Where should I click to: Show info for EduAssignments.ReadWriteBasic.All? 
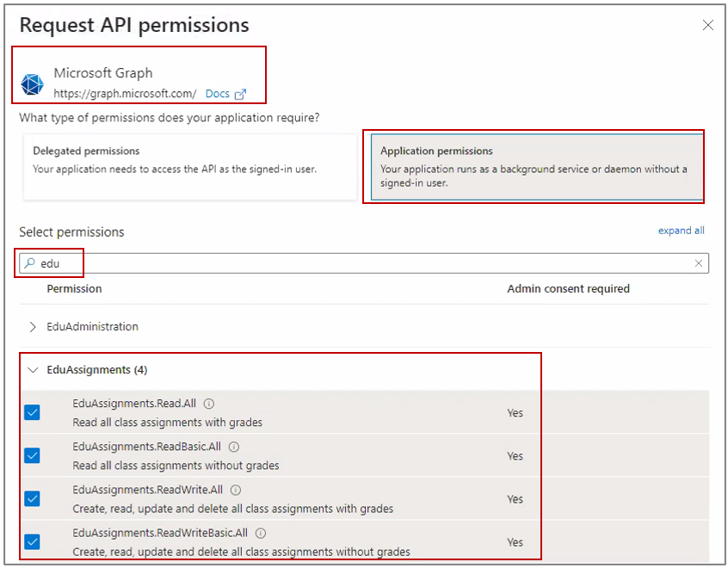261,533
